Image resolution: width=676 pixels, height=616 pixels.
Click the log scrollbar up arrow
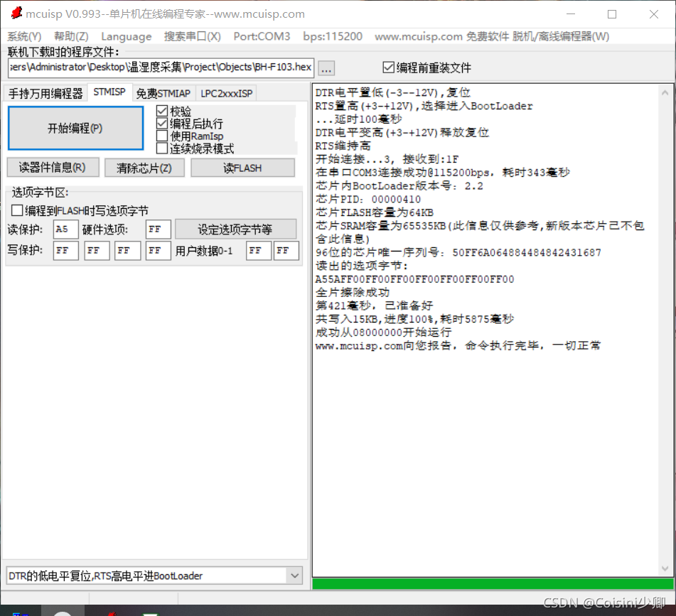tap(665, 92)
